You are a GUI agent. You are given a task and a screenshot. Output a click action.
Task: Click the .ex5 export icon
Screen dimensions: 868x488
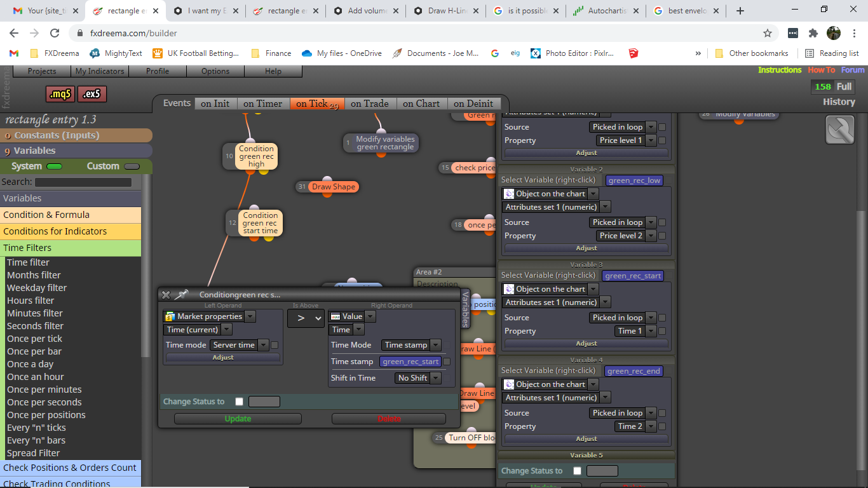[92, 94]
